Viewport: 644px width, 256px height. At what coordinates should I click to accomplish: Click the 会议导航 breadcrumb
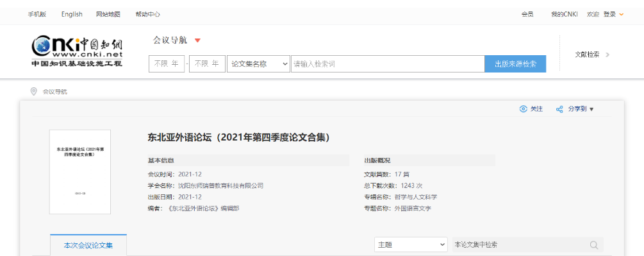[55, 92]
